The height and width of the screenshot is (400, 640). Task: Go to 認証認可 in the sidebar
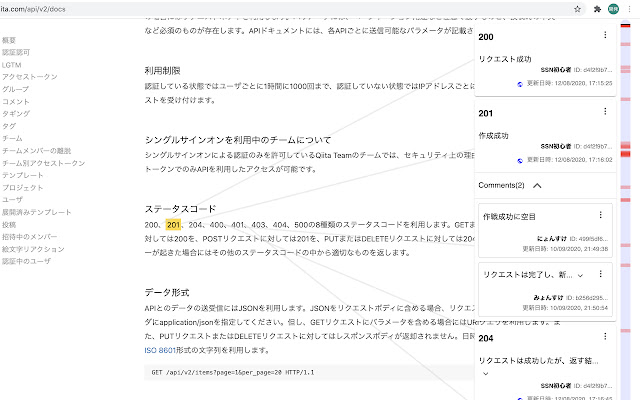click(x=16, y=52)
